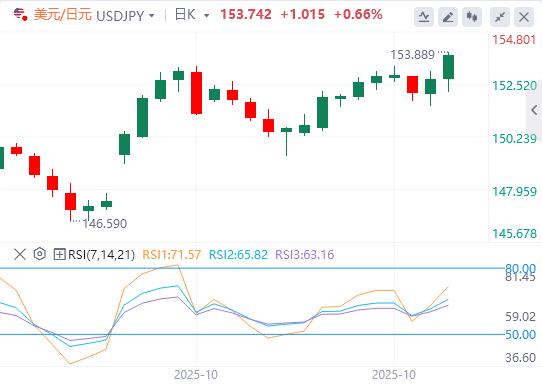Click RSI2:65.82 value
Screen dimensions: 542x385
point(238,255)
